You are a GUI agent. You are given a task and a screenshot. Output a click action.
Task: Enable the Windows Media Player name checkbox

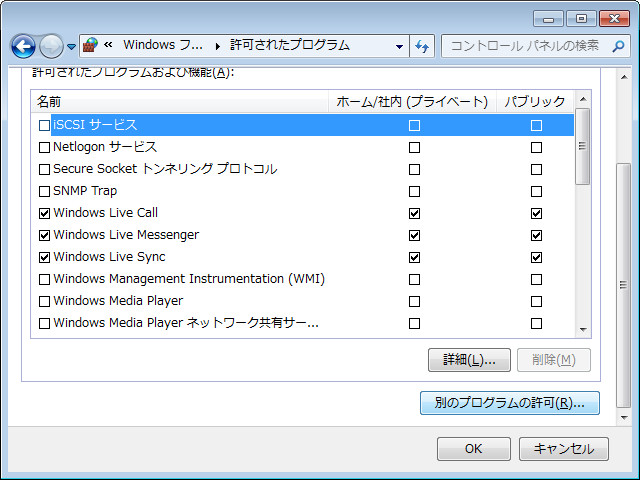click(44, 302)
